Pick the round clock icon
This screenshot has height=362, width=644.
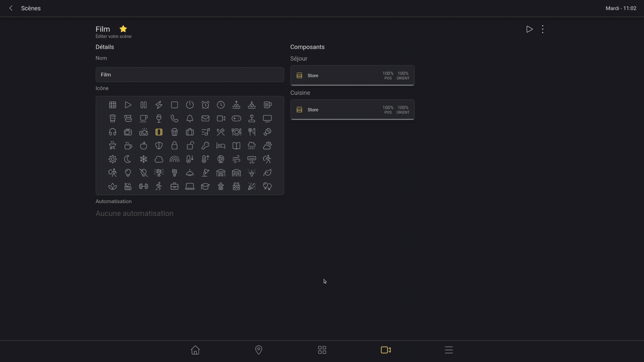pos(221,105)
